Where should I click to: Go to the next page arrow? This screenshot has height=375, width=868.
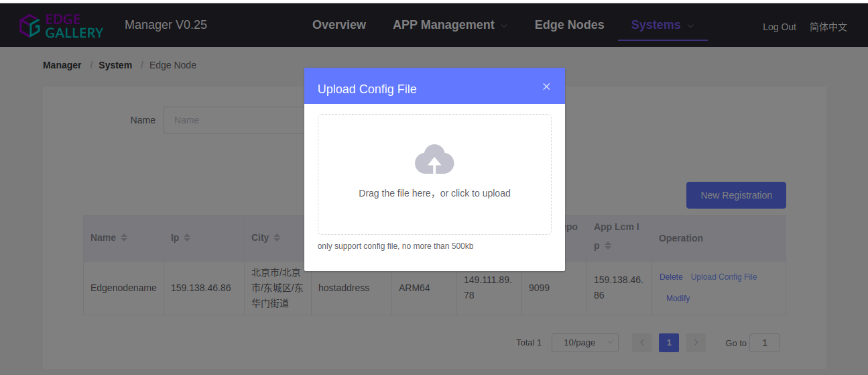point(696,343)
